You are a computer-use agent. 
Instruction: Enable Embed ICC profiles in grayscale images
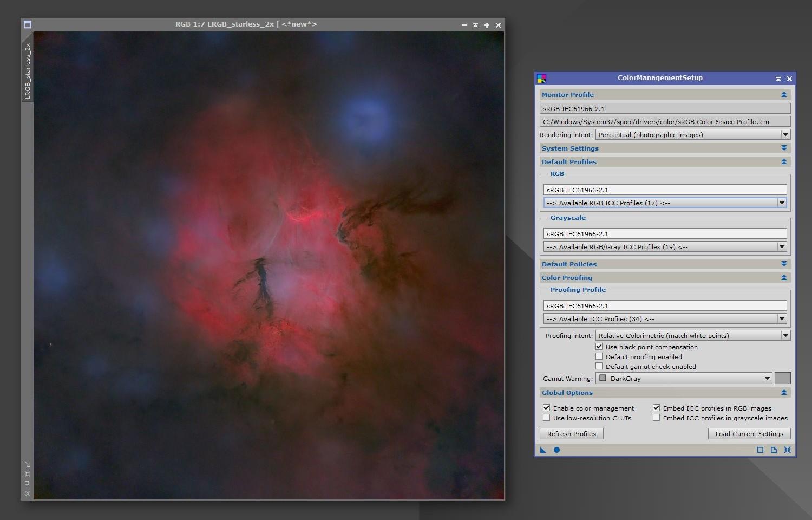[x=657, y=418]
